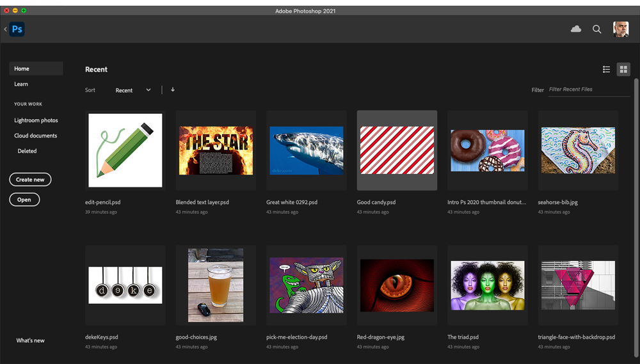Click the back chevron beside Ps logo
This screenshot has width=640, height=364.
click(6, 29)
